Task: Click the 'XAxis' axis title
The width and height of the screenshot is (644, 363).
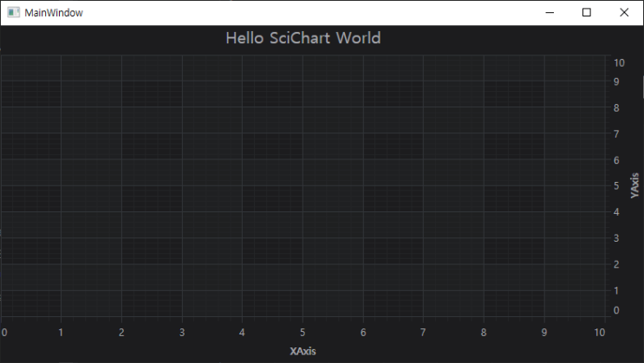Action: (x=302, y=351)
